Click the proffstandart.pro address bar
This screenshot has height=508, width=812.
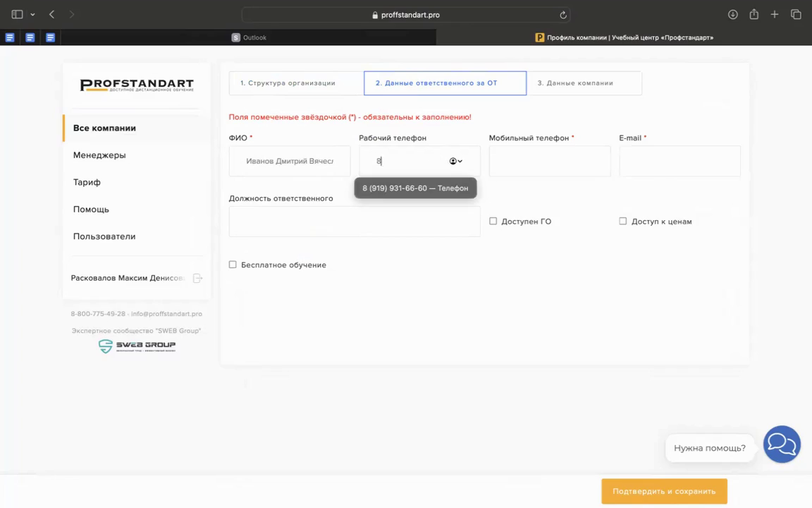tap(406, 15)
